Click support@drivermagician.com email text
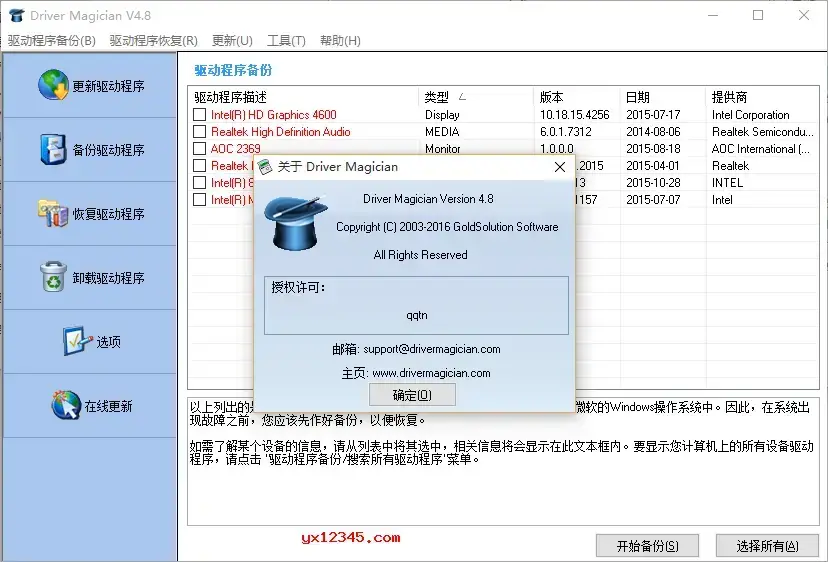This screenshot has height=562, width=828. click(432, 349)
